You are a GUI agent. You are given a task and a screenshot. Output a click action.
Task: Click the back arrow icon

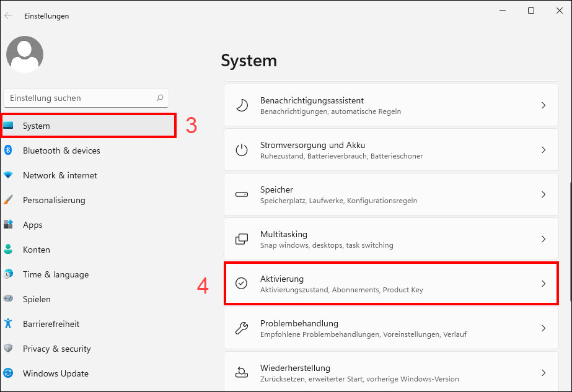click(8, 15)
